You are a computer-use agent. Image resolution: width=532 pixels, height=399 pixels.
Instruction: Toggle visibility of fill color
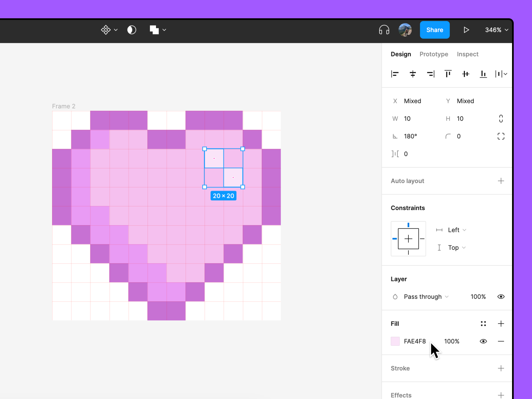484,341
